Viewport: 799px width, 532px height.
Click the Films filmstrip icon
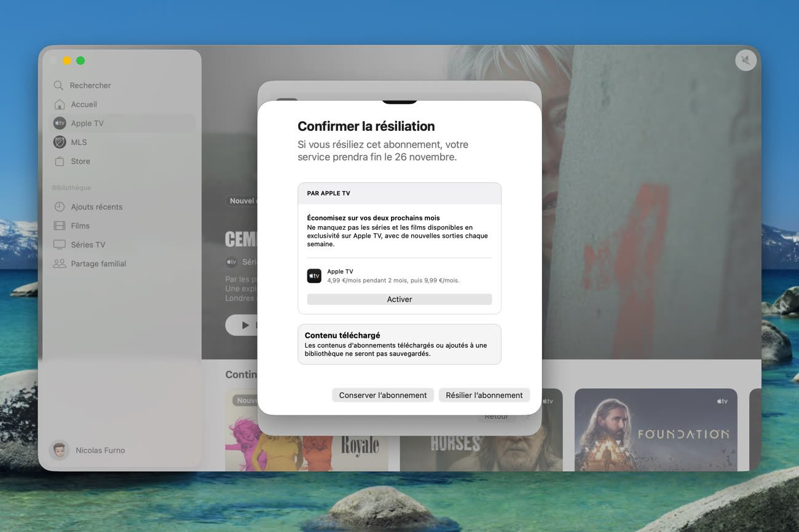click(59, 226)
